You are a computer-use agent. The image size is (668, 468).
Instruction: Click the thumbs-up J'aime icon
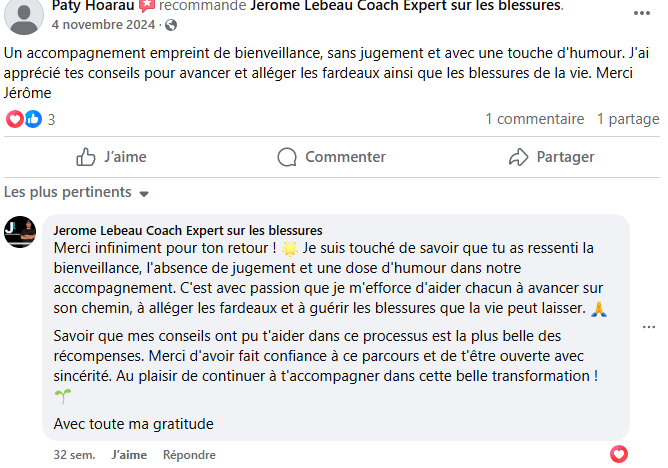coord(86,157)
